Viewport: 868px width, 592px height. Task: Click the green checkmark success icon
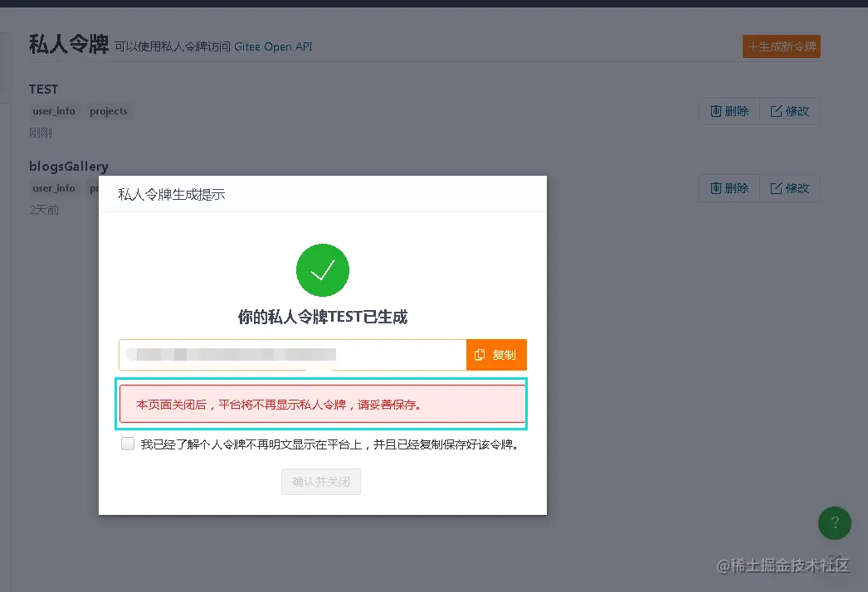[x=323, y=269]
